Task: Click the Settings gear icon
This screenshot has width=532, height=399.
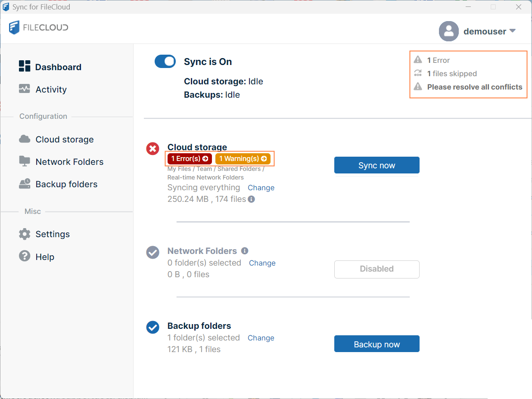Action: click(25, 234)
